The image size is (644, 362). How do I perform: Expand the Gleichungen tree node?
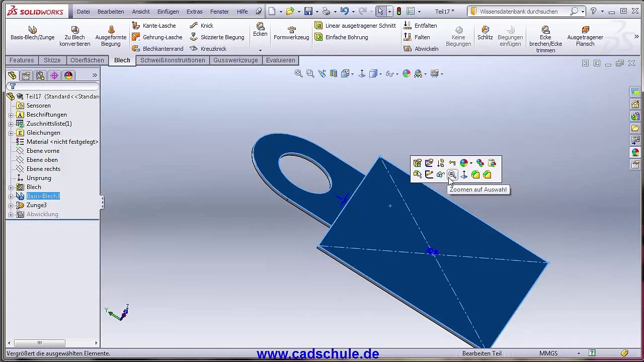tap(11, 133)
